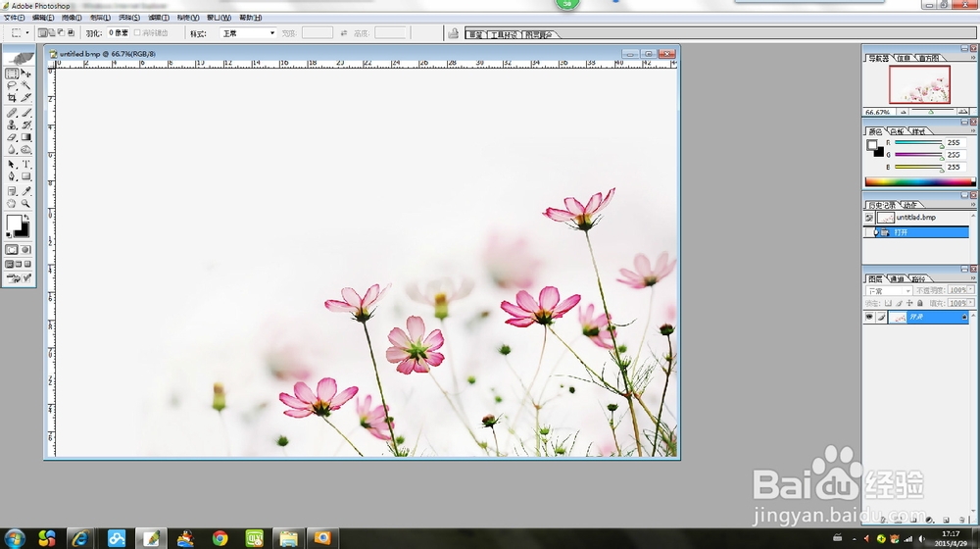Select the Clone Stamp tool
This screenshot has height=549, width=980.
12,125
